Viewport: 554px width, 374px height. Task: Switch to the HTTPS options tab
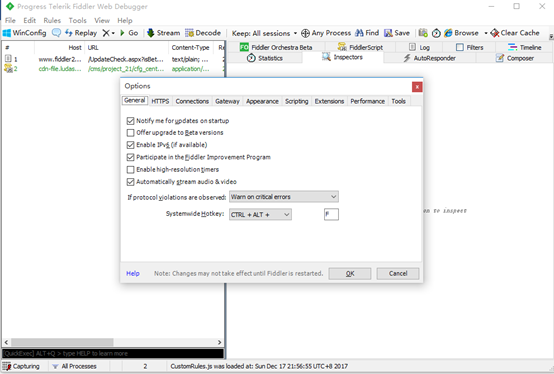pos(160,101)
